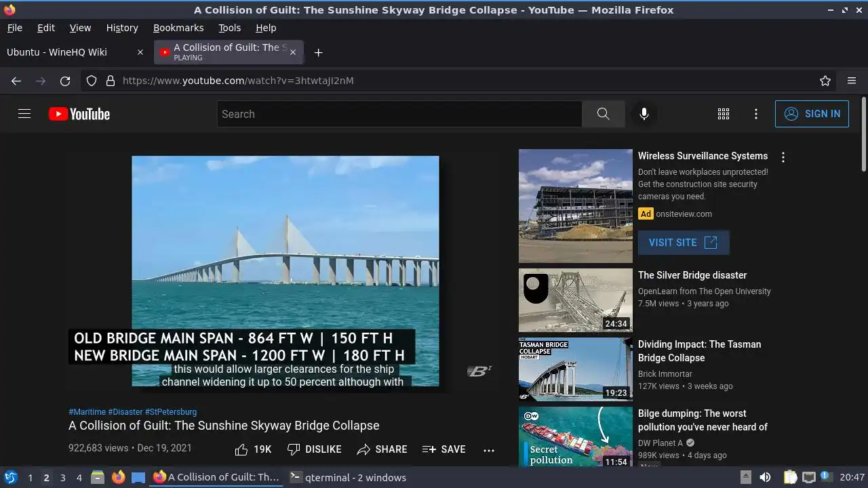Viewport: 868px width, 488px height.
Task: Open YouTube apps grid icon
Action: click(724, 114)
